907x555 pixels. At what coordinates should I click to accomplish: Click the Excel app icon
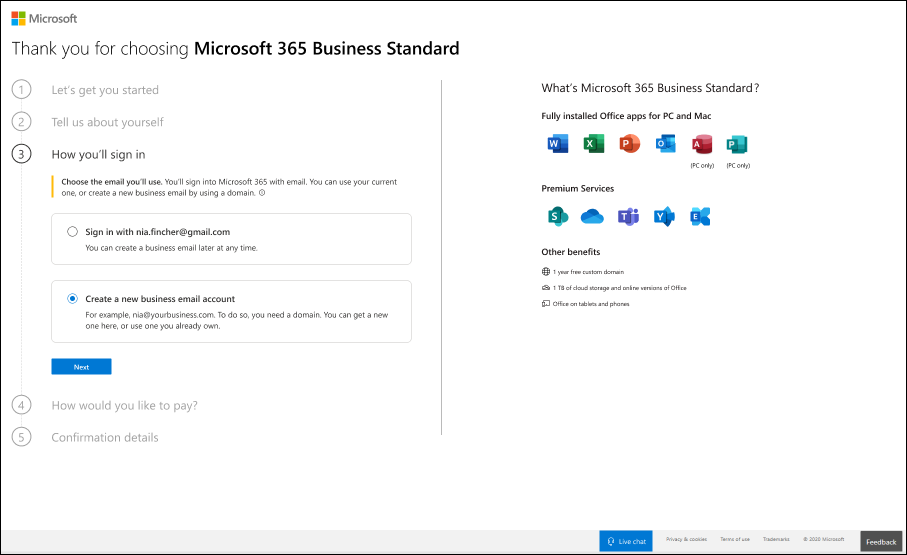click(x=593, y=144)
